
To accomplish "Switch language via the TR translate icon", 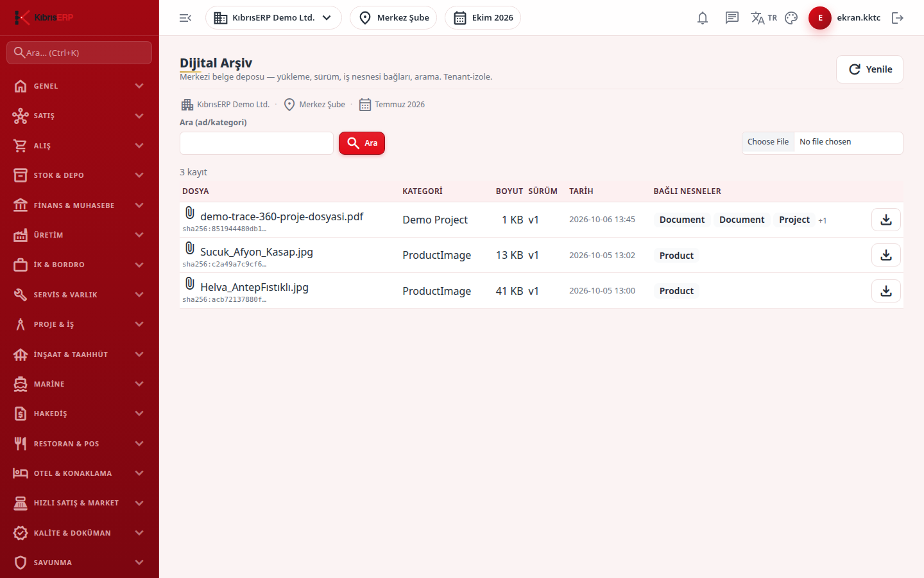I will point(764,18).
